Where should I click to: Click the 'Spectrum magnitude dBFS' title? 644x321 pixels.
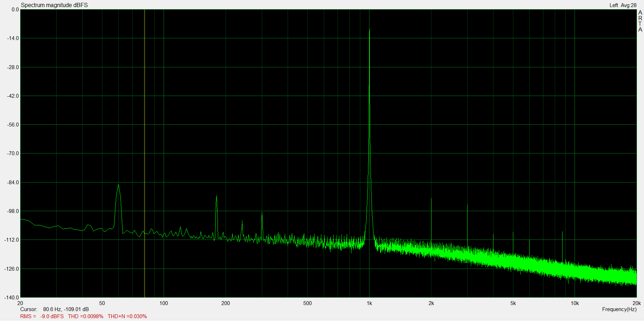[x=54, y=5]
